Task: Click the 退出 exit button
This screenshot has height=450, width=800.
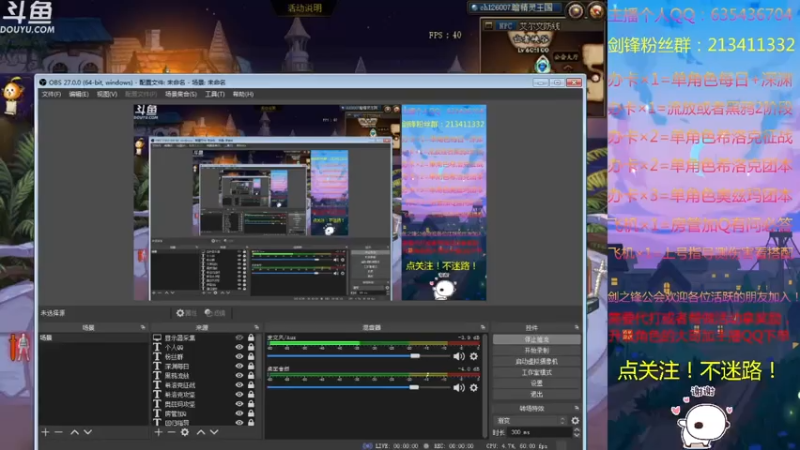Action: click(536, 394)
